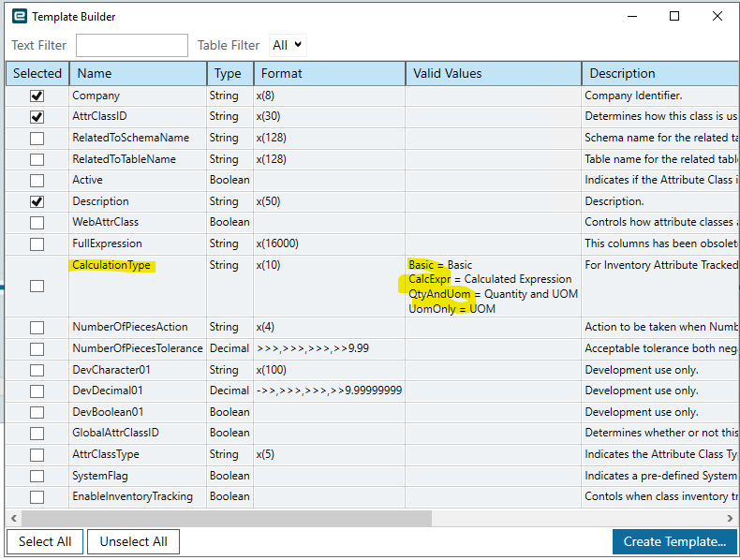Open the Table Filter dropdown
The image size is (740, 560).
[288, 45]
